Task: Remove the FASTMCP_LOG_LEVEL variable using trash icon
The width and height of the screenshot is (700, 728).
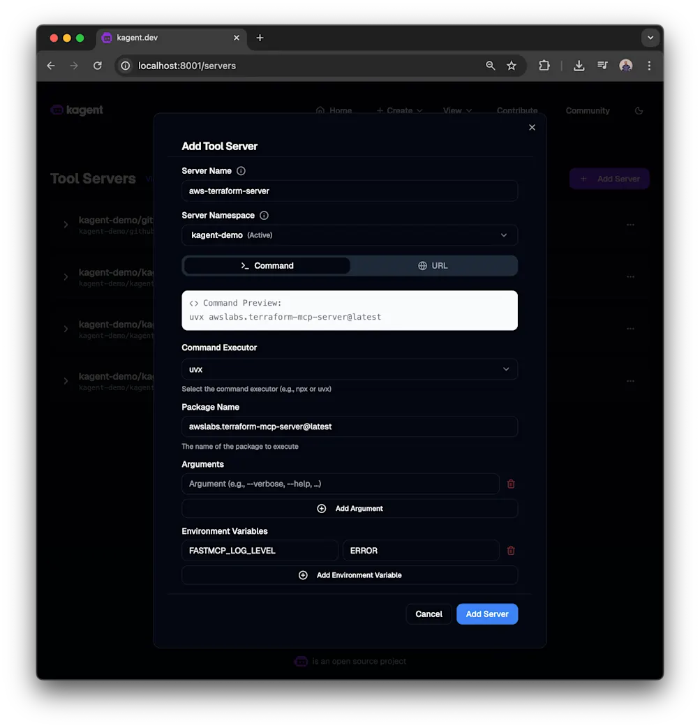Action: point(510,550)
